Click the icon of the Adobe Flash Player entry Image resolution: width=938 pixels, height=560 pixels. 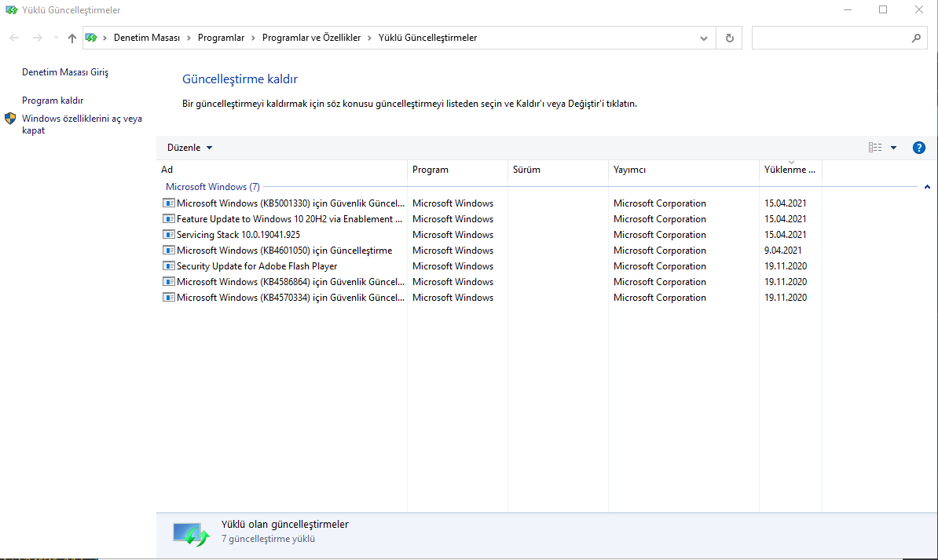coord(169,265)
